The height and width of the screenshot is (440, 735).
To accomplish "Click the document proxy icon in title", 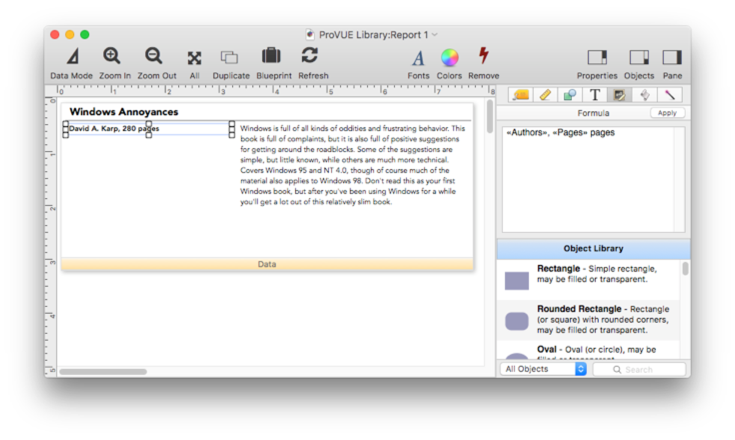I will tap(309, 35).
